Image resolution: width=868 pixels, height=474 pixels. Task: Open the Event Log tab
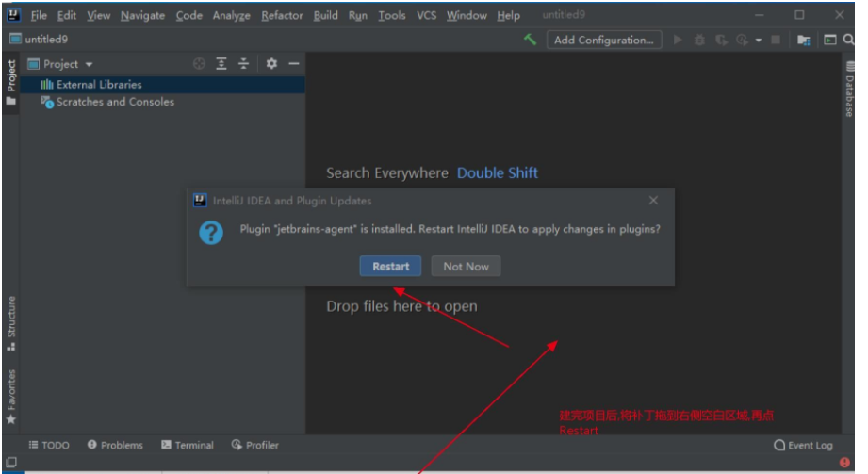(x=803, y=445)
